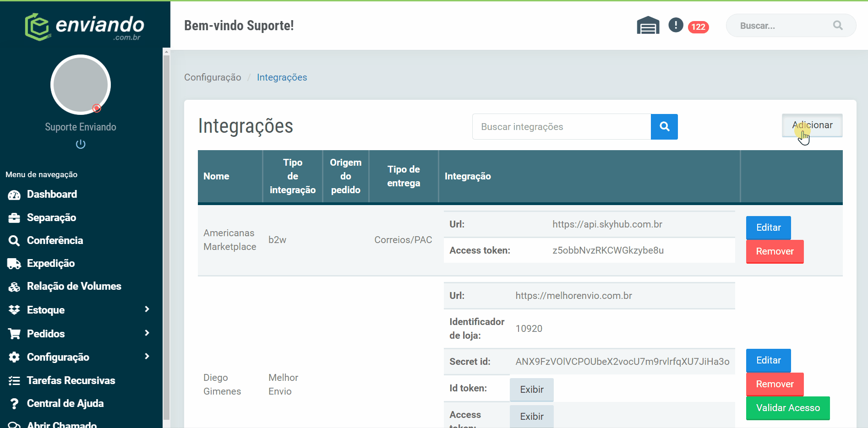Edit the Americanas Marketplace integration
Image resolution: width=868 pixels, height=428 pixels.
[768, 228]
